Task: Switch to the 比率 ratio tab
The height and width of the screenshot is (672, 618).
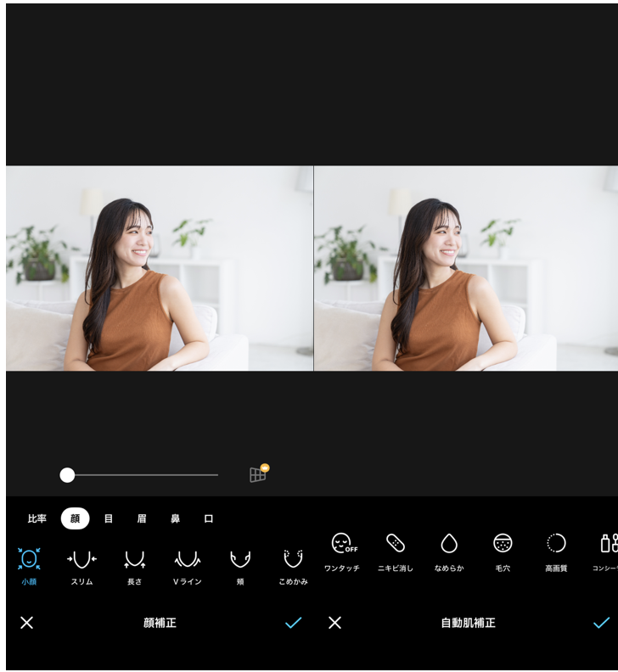Action: click(x=37, y=518)
